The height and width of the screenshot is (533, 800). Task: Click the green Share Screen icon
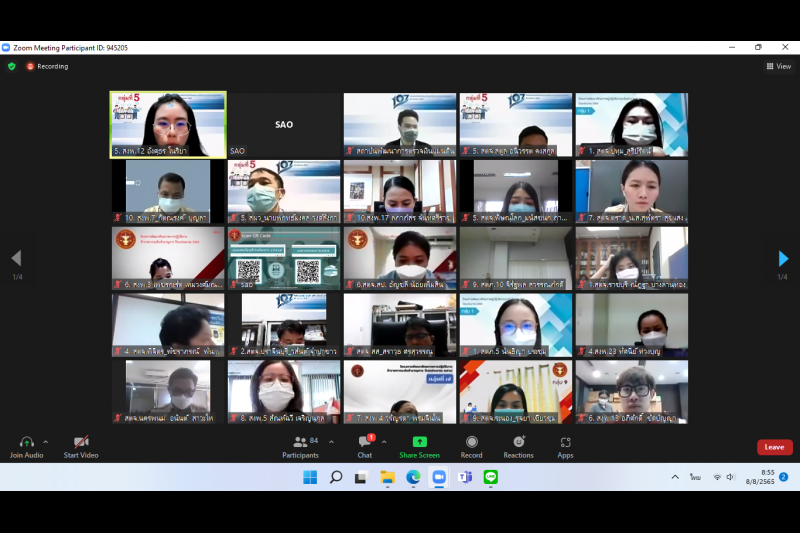point(419,442)
